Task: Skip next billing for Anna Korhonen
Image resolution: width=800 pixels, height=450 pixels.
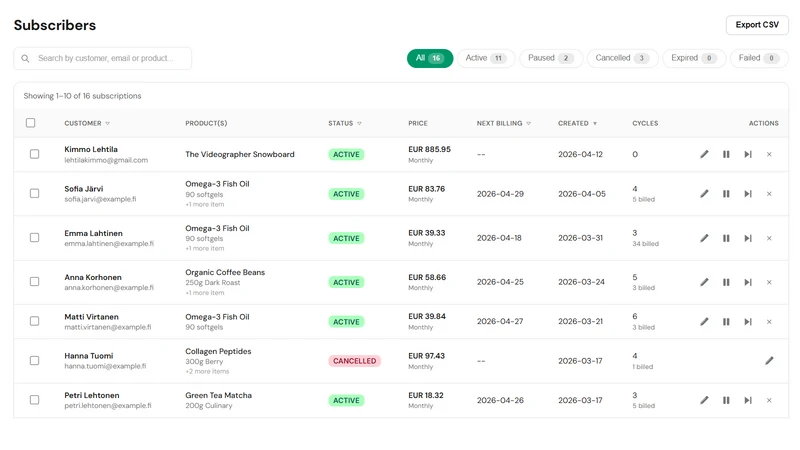Action: coord(748,282)
